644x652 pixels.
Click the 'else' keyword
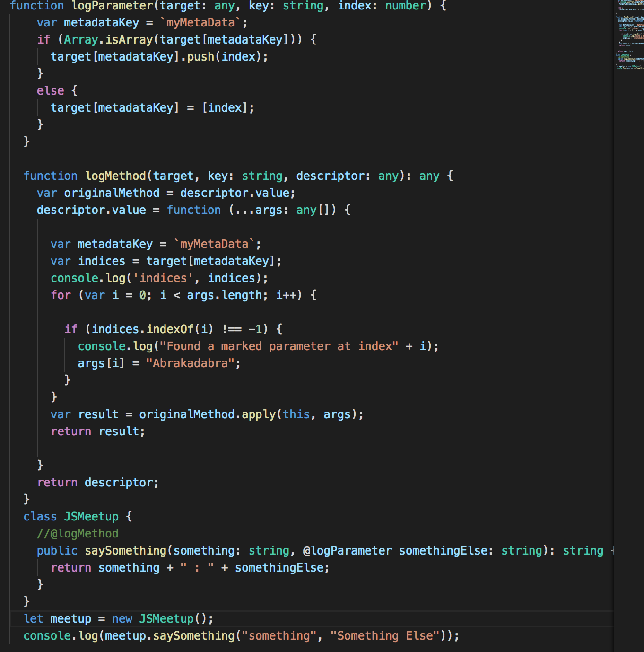point(51,91)
